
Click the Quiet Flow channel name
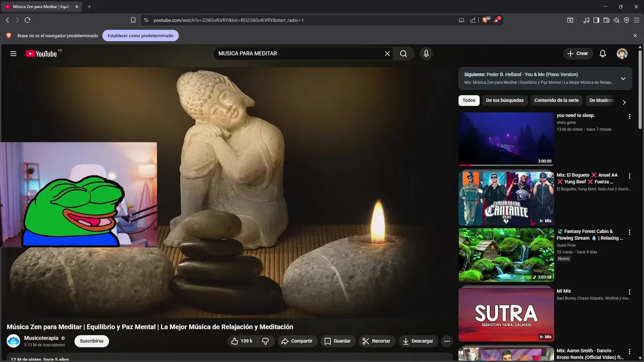click(566, 245)
